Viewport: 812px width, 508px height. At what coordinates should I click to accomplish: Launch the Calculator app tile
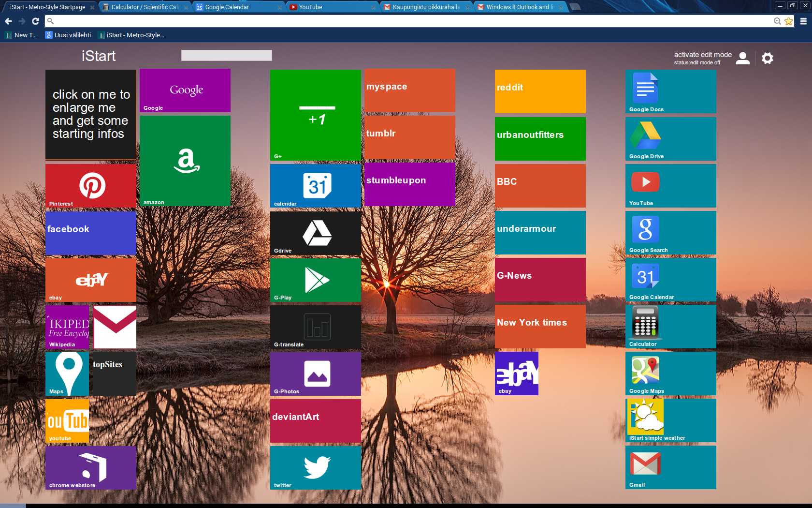click(x=670, y=327)
